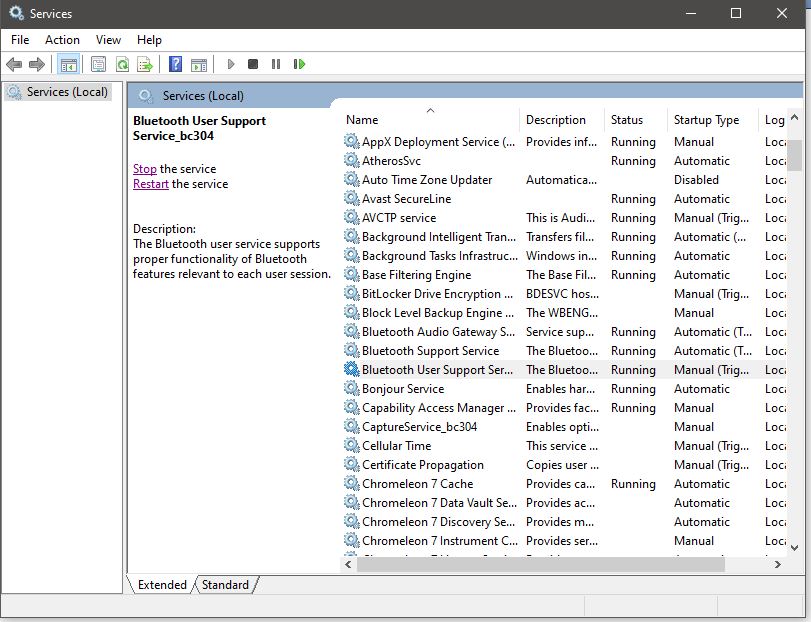Image resolution: width=811 pixels, height=622 pixels.
Task: Click the Restart the service link
Action: click(x=151, y=184)
